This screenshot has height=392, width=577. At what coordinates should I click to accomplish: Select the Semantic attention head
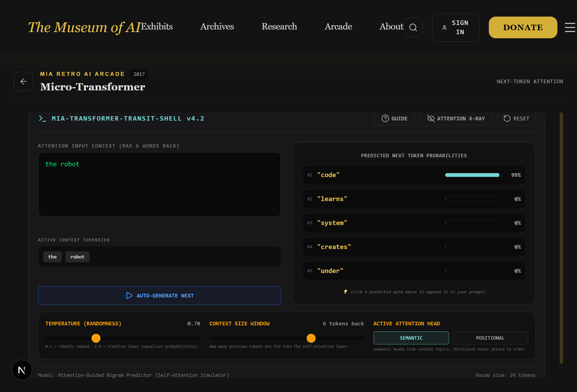pyautogui.click(x=411, y=338)
